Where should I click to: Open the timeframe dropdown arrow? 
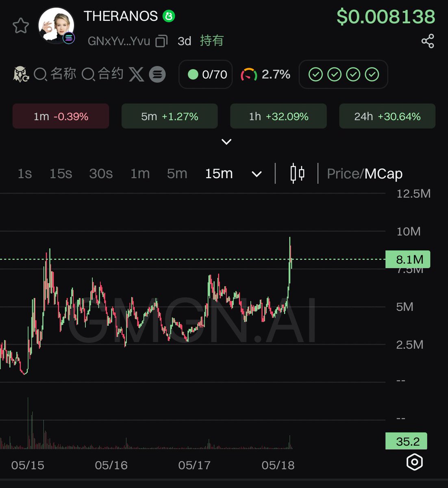point(257,174)
